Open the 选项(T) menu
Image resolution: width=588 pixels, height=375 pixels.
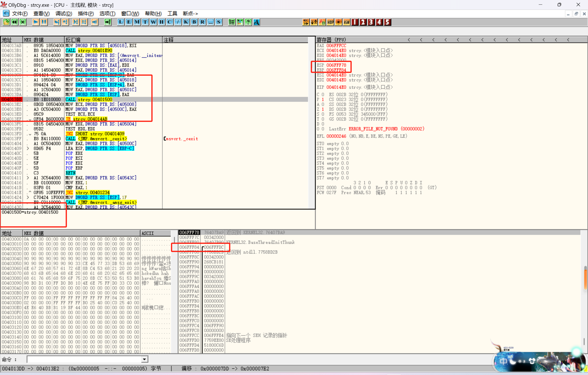[107, 14]
